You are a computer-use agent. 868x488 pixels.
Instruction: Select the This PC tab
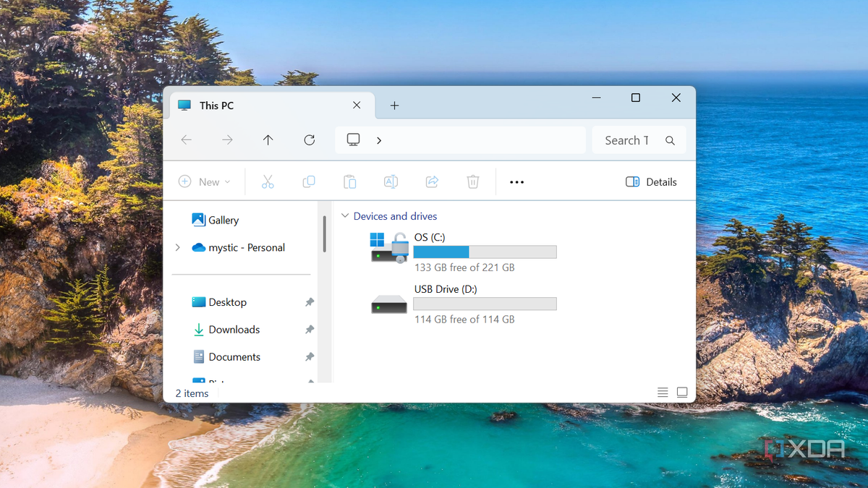pyautogui.click(x=272, y=106)
